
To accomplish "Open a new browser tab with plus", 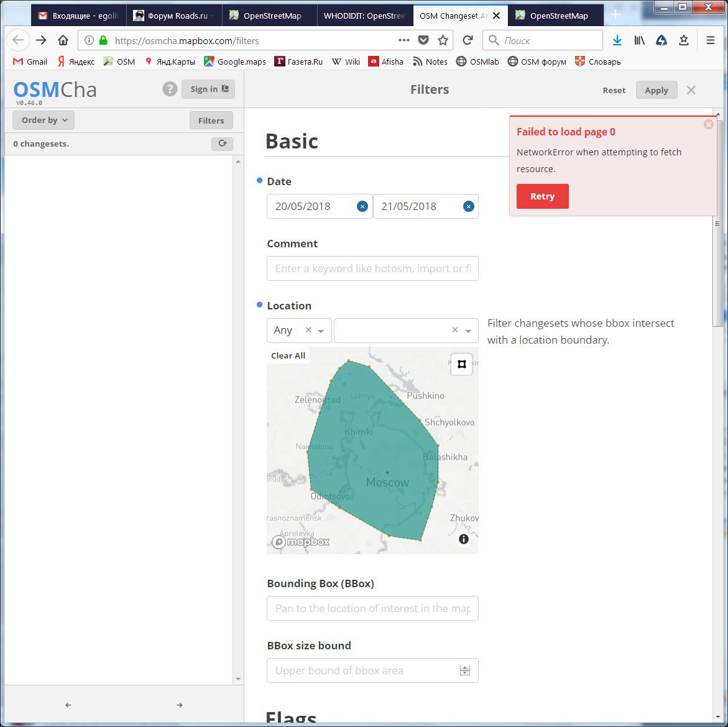I will (x=615, y=15).
